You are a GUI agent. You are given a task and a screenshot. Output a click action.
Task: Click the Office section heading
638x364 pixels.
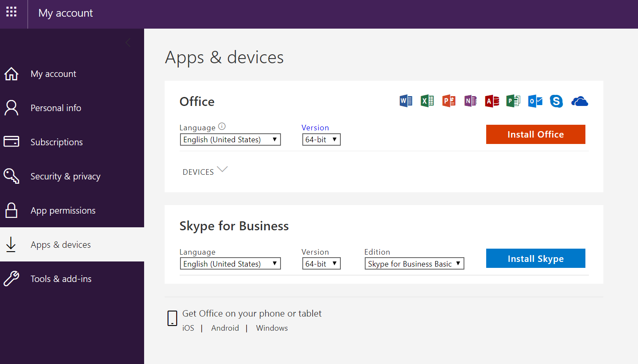pyautogui.click(x=197, y=102)
